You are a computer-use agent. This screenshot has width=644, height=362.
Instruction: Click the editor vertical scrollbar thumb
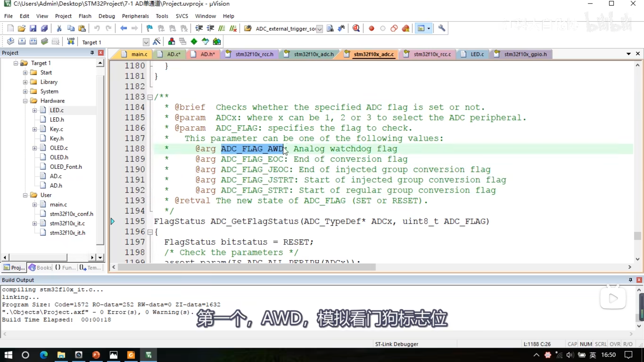tap(637, 236)
